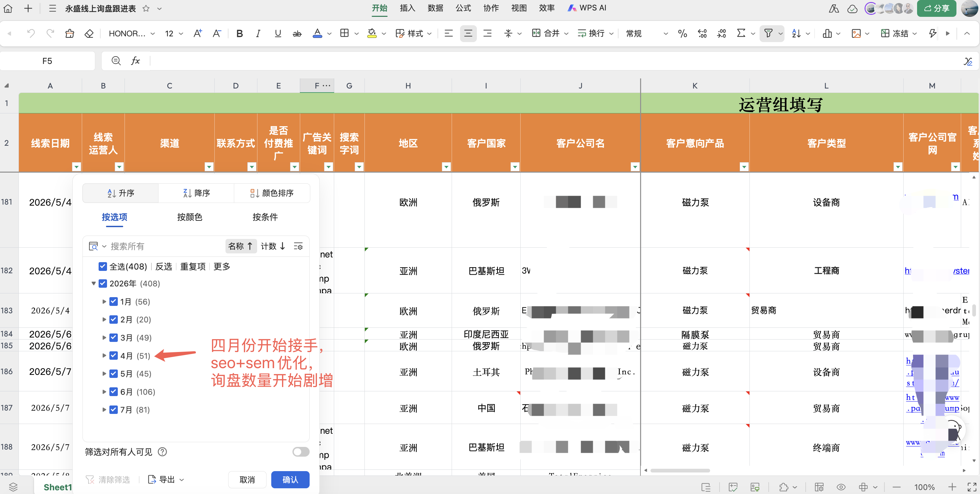The height and width of the screenshot is (494, 980).
Task: Align text left
Action: pyautogui.click(x=449, y=33)
